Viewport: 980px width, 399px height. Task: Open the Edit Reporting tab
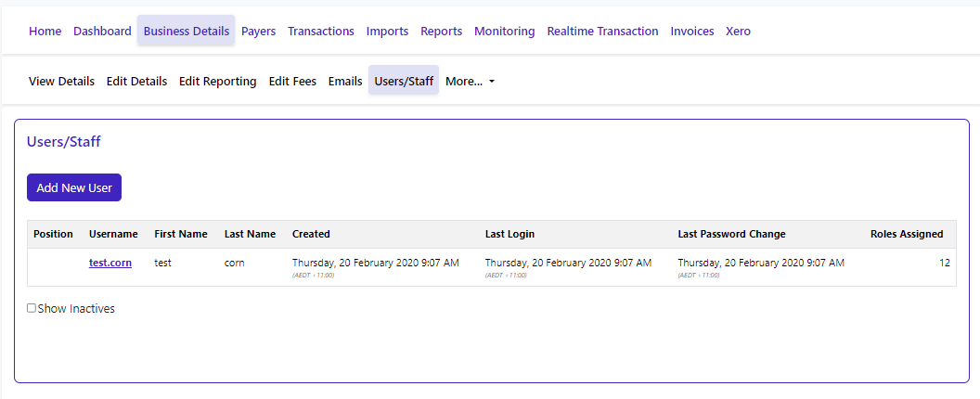[217, 81]
